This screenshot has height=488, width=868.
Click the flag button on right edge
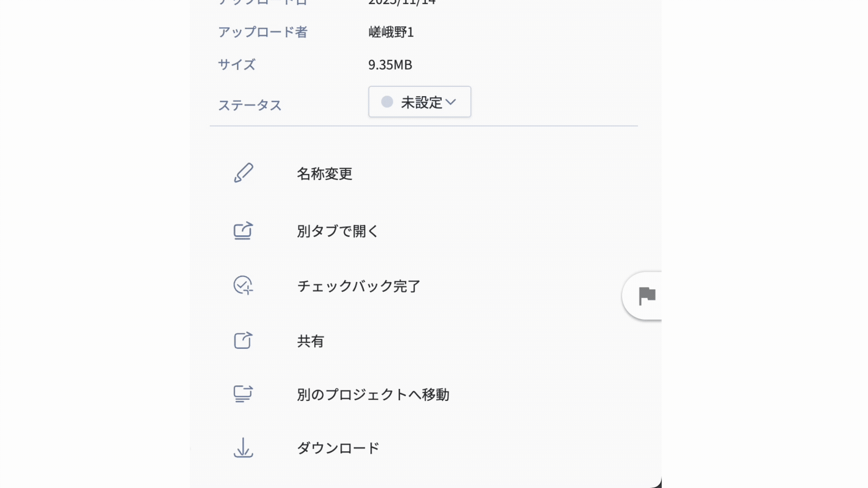coord(646,296)
